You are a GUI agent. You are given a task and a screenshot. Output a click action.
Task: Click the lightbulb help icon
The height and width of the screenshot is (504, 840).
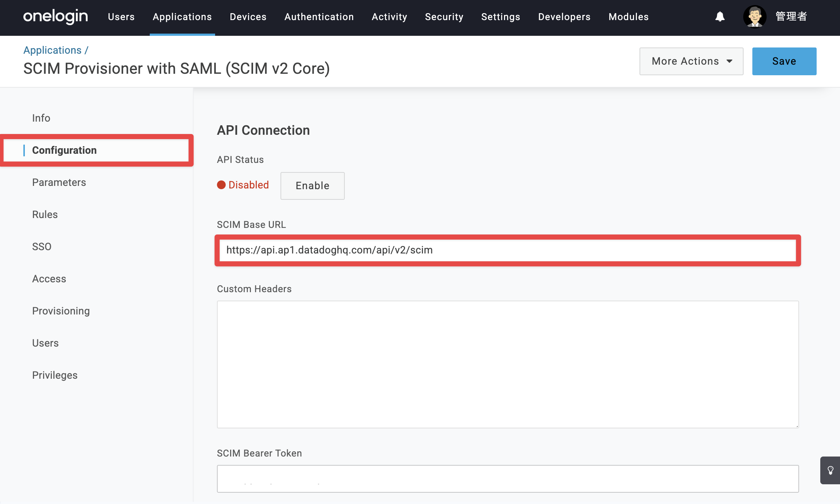click(830, 470)
